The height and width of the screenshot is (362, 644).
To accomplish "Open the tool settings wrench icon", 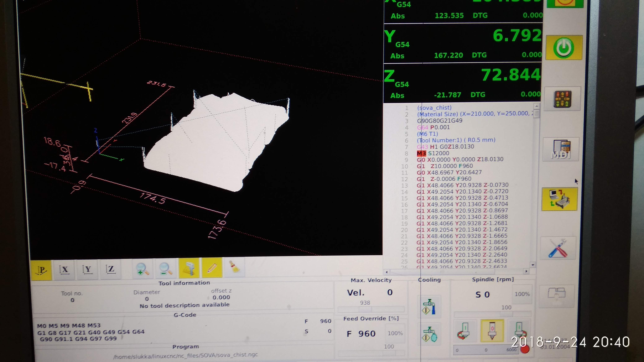I will coord(558,248).
